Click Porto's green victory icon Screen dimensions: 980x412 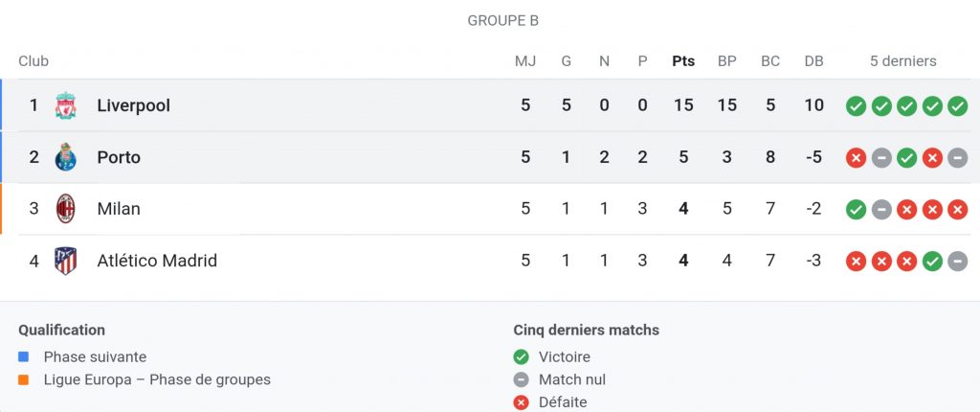point(906,157)
